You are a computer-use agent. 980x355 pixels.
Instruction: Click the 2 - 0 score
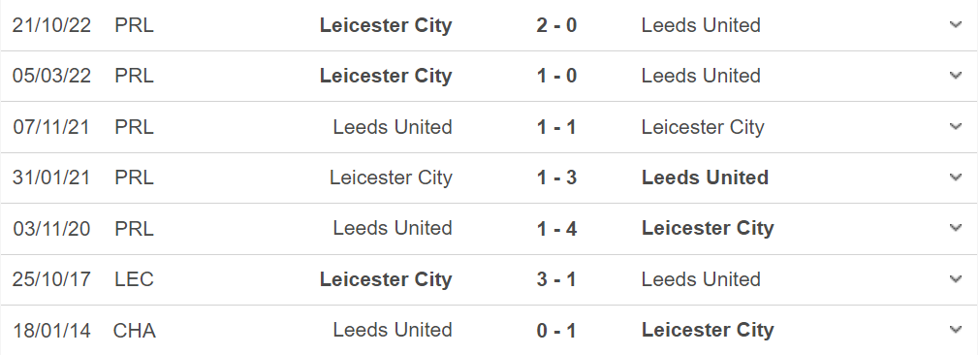[x=556, y=25]
